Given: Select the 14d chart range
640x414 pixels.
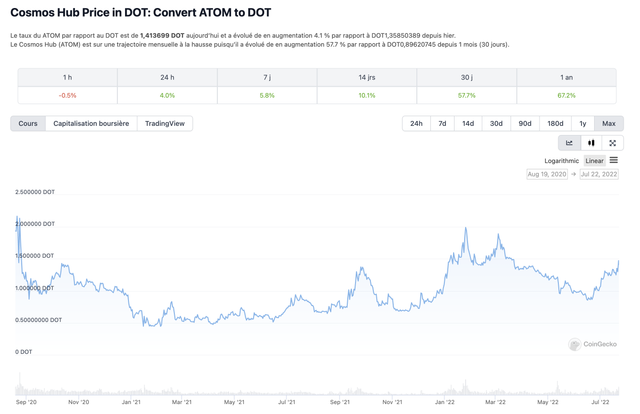Looking at the screenshot, I should (x=468, y=123).
